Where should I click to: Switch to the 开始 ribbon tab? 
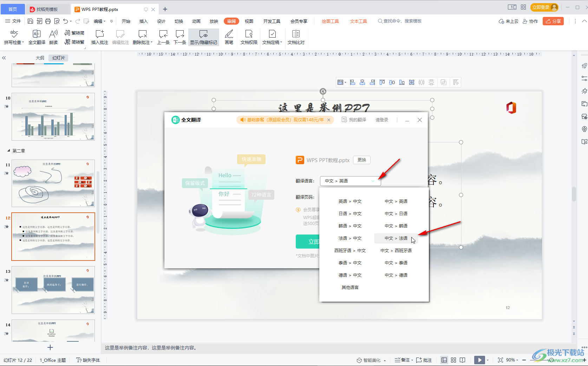pyautogui.click(x=126, y=21)
